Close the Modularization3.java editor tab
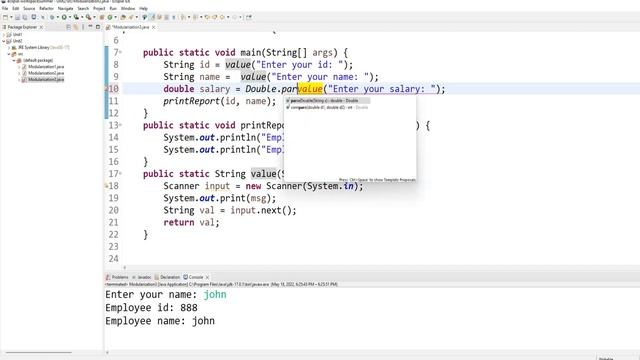This screenshot has height=360, width=640. (x=153, y=27)
